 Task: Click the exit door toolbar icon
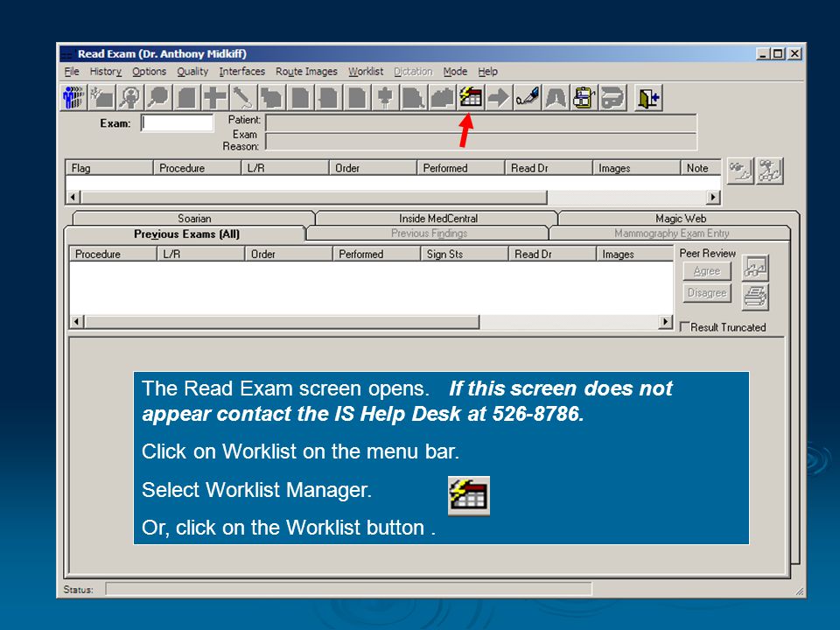[x=648, y=98]
